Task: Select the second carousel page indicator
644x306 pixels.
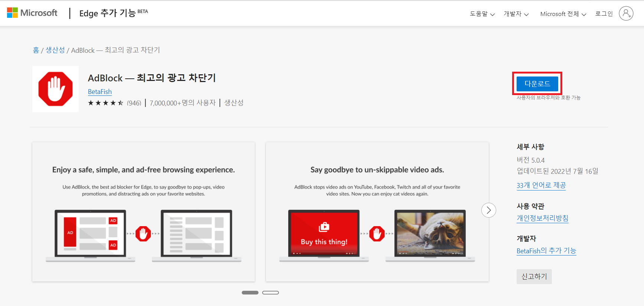Action: click(270, 293)
